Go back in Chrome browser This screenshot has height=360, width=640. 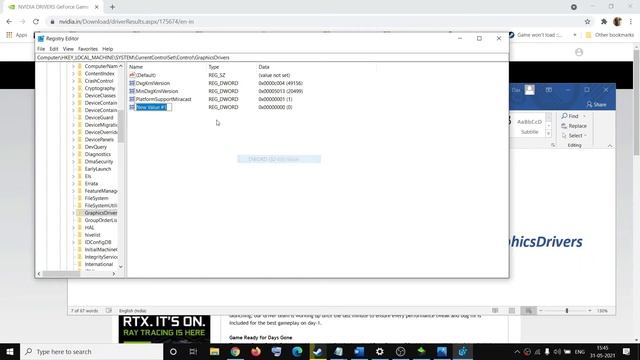[9, 22]
